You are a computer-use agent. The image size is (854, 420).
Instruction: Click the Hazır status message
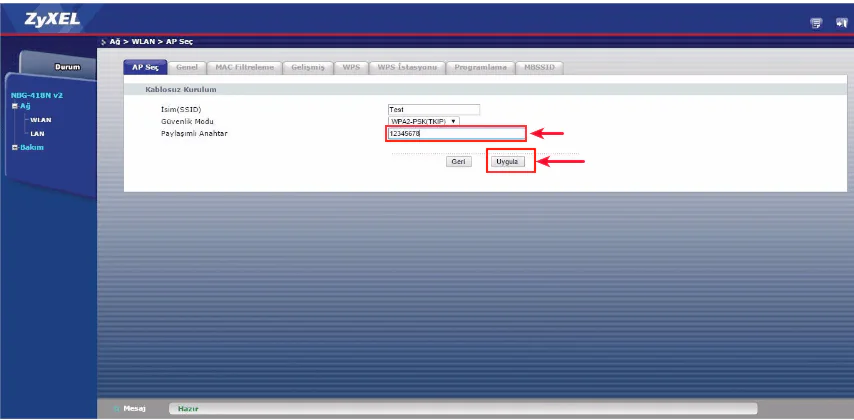[187, 408]
